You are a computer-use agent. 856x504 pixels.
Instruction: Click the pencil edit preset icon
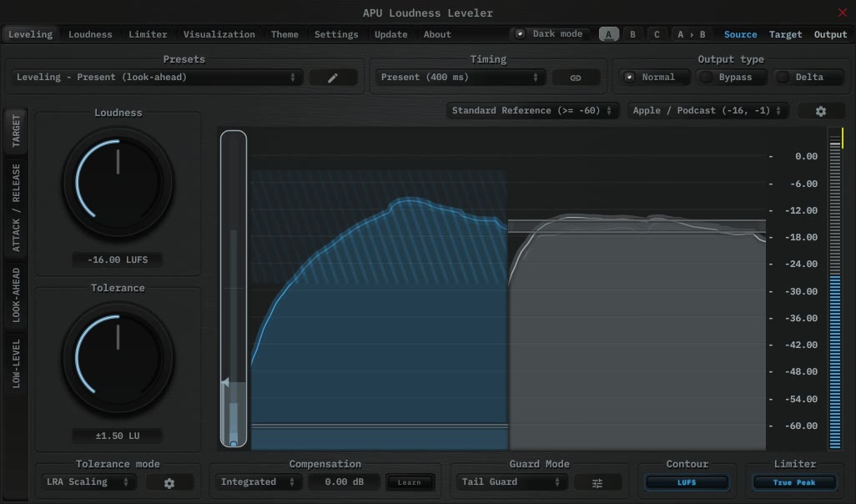click(x=333, y=78)
